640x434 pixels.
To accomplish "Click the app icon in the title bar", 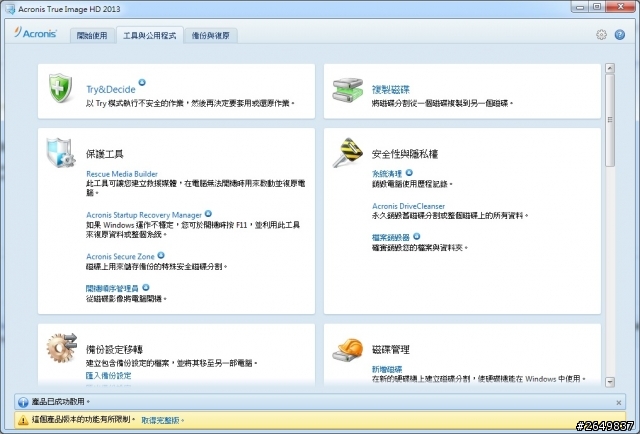I will point(10,9).
